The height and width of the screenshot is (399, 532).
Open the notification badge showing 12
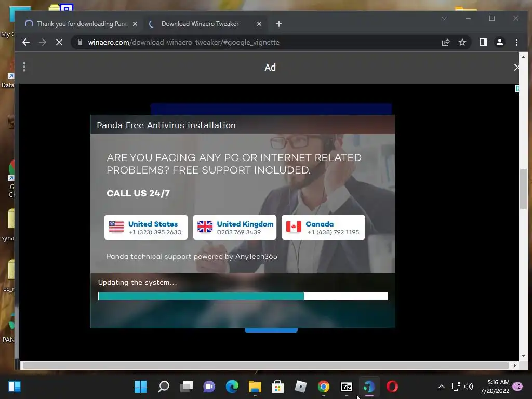click(x=517, y=387)
